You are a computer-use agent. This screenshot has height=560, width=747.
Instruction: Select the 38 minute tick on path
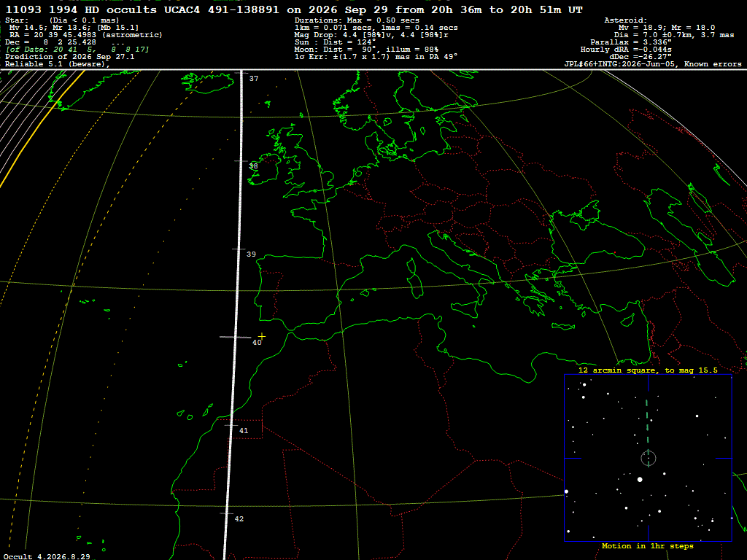[x=241, y=161]
